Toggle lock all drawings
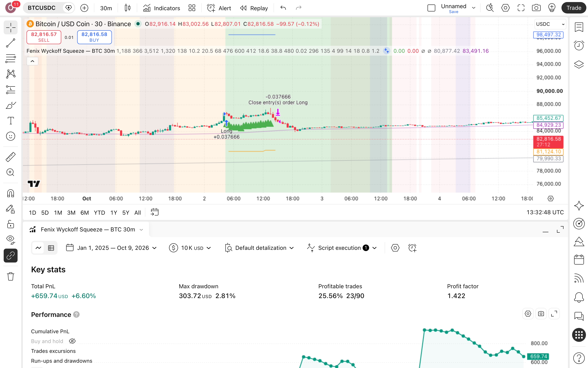 coord(10,224)
